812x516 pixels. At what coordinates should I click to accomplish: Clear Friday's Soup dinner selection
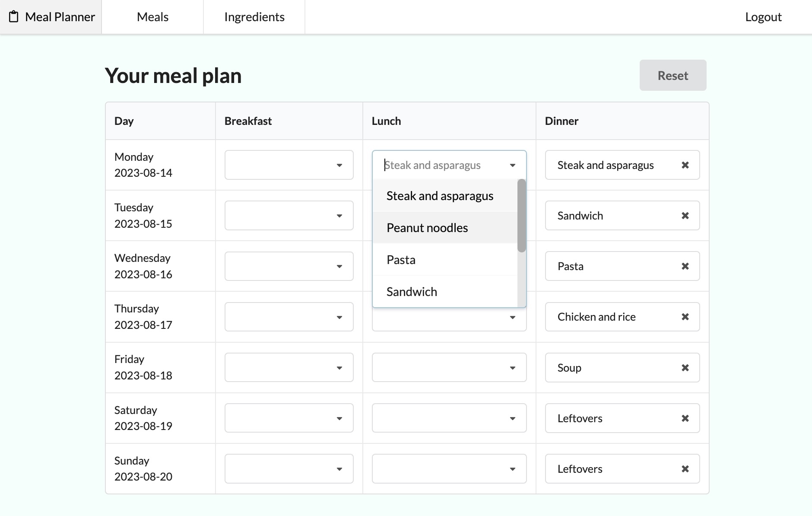click(685, 368)
